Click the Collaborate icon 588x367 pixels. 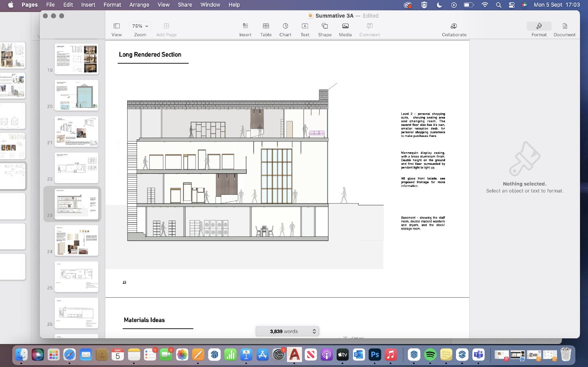(x=454, y=29)
